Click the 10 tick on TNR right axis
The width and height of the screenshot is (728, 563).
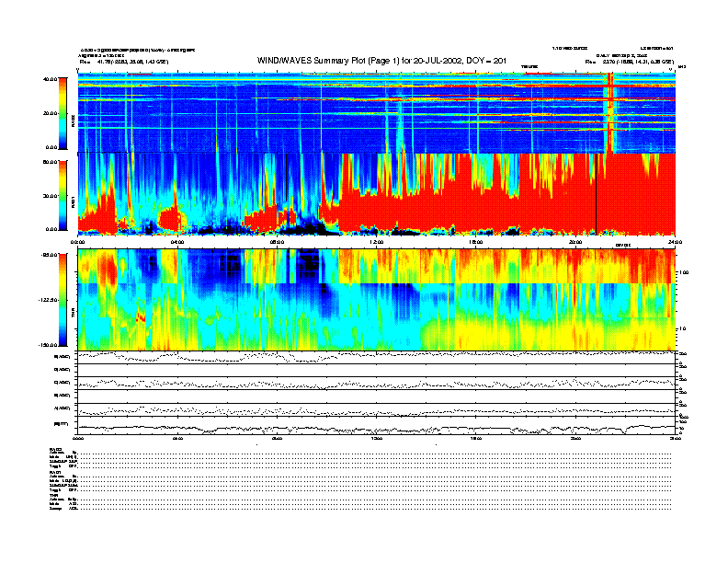point(682,329)
